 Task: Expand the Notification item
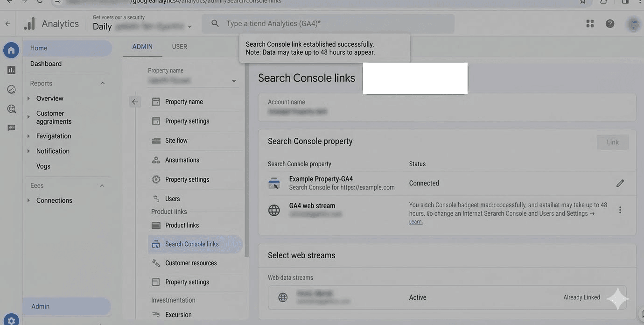tap(28, 151)
